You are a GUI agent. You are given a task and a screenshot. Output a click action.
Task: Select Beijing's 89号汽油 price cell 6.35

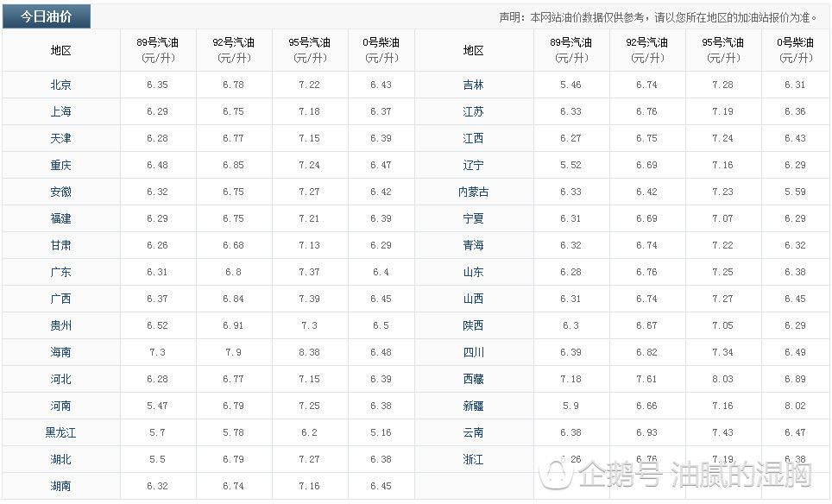[x=157, y=85]
